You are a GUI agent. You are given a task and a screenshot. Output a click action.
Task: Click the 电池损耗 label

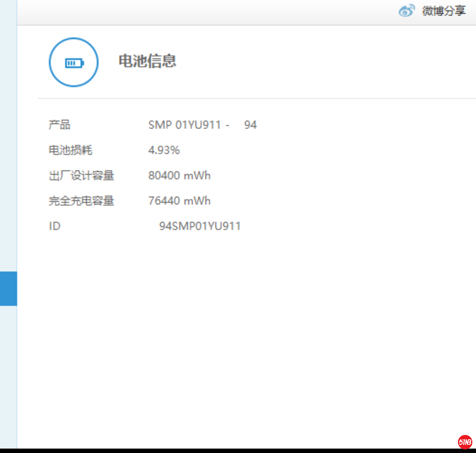tap(71, 150)
